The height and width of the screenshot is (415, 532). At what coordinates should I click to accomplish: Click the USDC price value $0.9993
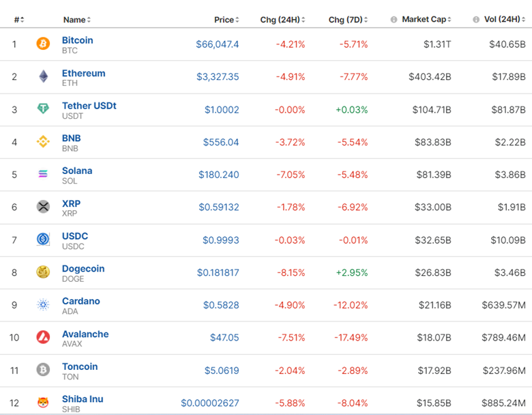coord(220,240)
